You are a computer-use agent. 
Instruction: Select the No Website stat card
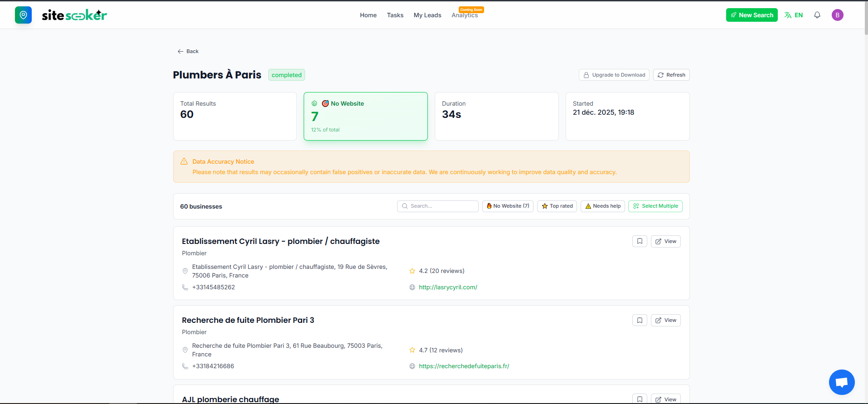tap(366, 116)
